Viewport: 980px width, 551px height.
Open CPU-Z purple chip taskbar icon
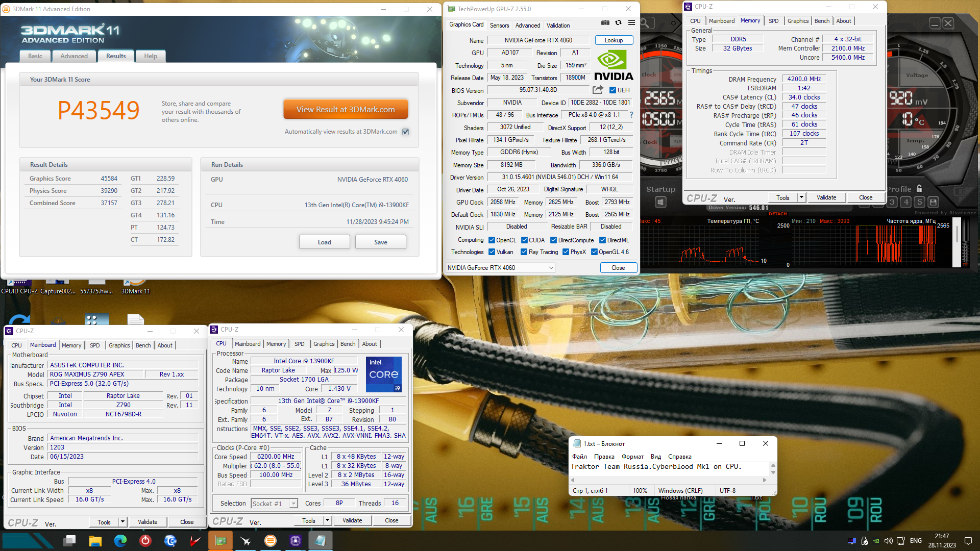[296, 541]
